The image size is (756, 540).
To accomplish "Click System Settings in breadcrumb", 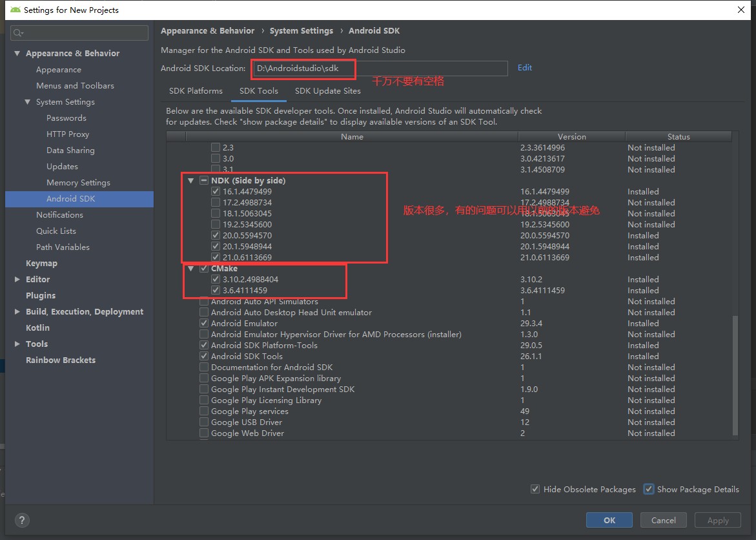I will [x=301, y=31].
